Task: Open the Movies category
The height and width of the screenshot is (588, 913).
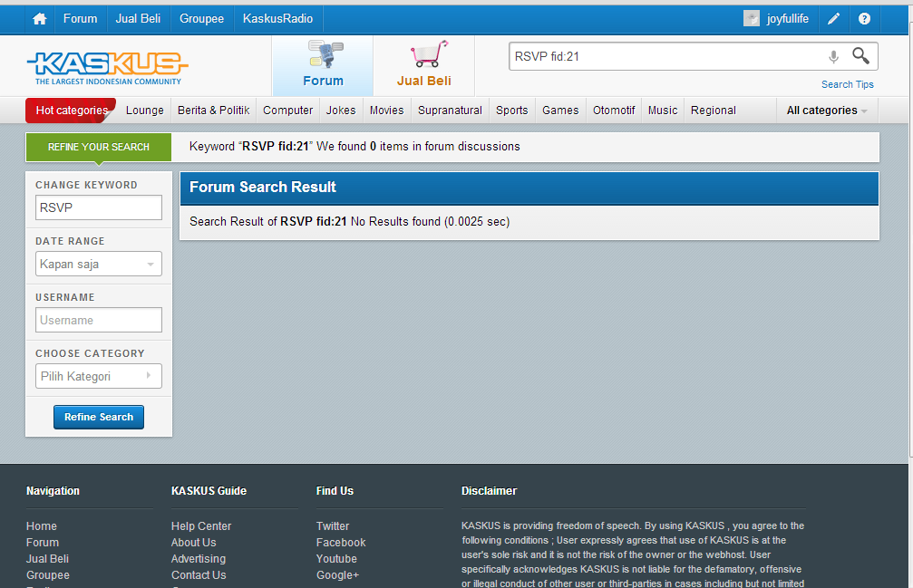Action: pos(386,111)
